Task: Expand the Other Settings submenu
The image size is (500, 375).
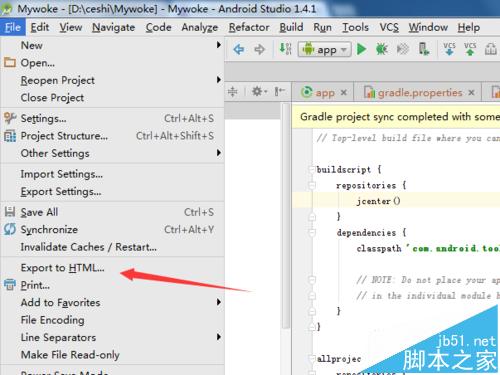Action: point(219,153)
